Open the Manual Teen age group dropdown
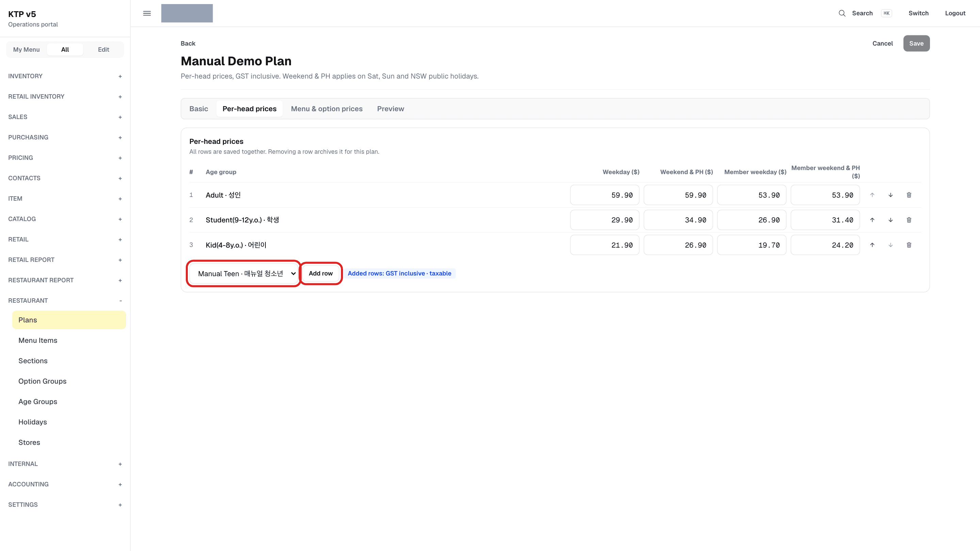Screen dimensions: 980x551 click(244, 273)
